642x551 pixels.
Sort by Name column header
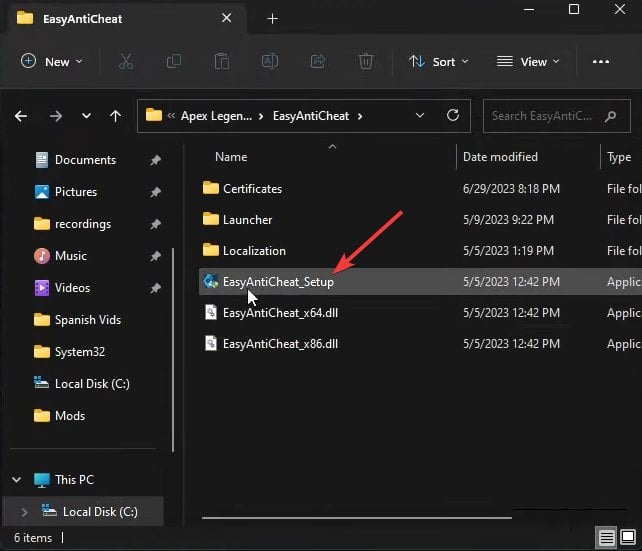pos(231,157)
